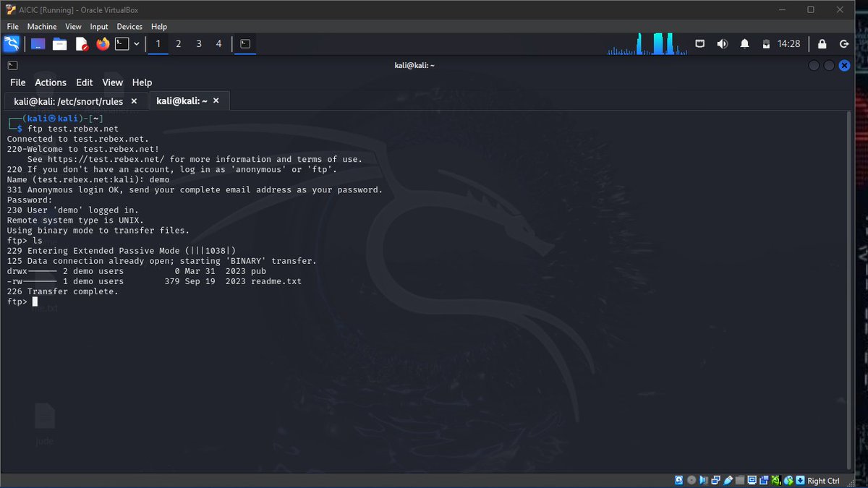The image size is (868, 488).
Task: Click the VirtualBox USB status icon
Action: [728, 480]
